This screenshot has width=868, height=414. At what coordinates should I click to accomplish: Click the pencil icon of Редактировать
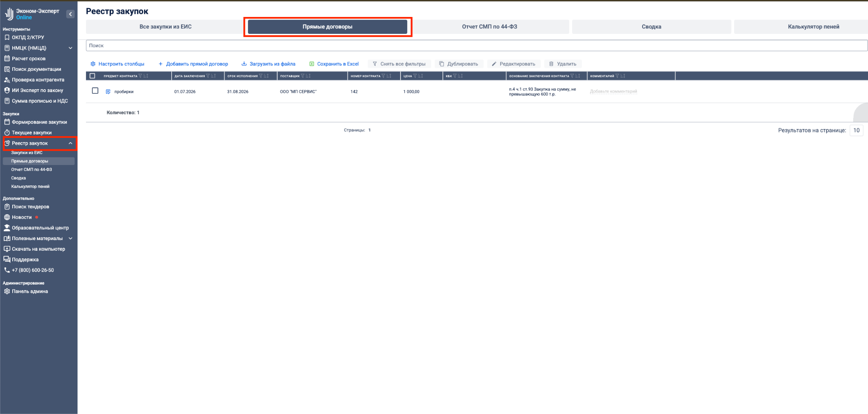click(x=494, y=64)
